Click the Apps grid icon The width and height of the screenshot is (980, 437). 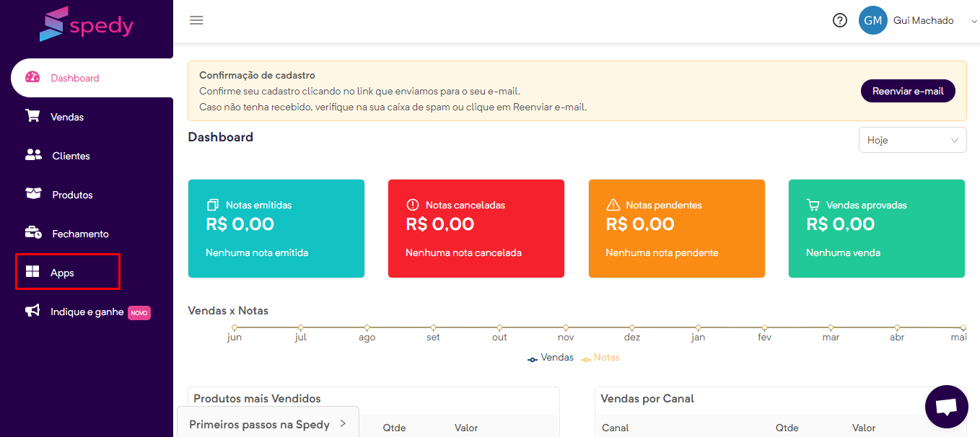(32, 272)
